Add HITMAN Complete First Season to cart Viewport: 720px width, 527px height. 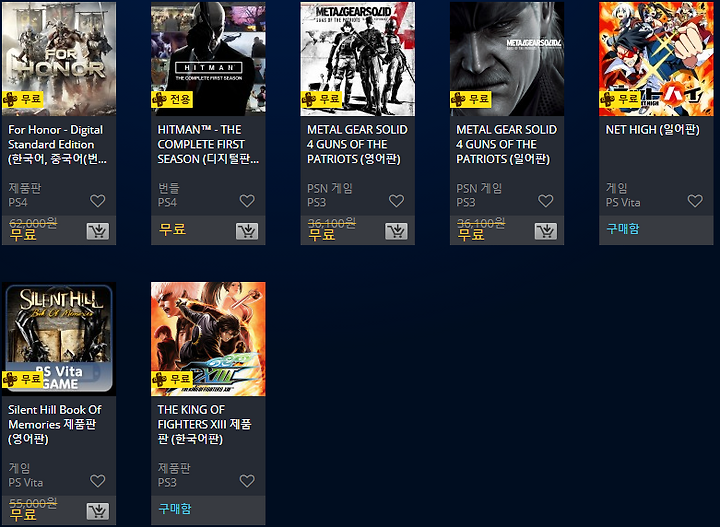(247, 231)
